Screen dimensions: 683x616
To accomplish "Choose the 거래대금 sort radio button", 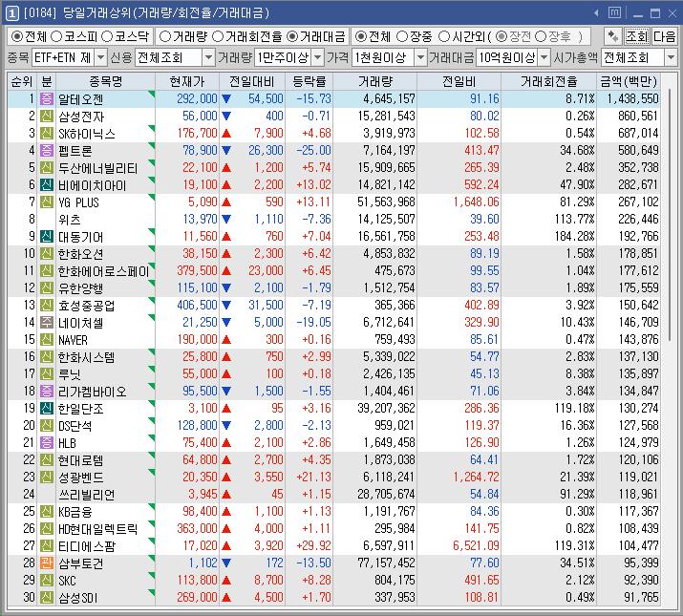I will 292,36.
